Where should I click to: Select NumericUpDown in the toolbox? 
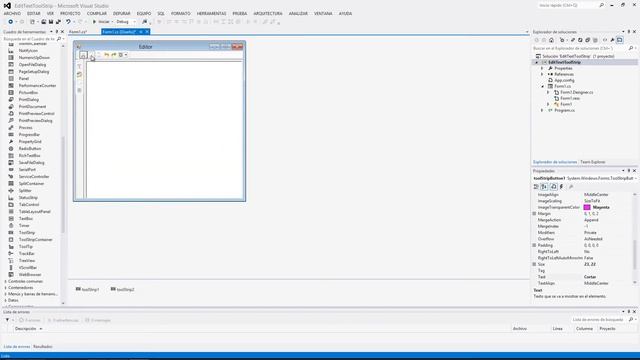click(34, 58)
